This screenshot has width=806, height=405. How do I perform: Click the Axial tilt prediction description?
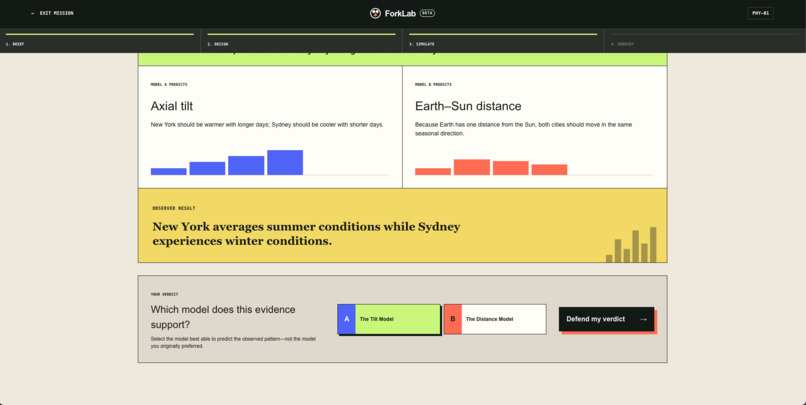[267, 124]
